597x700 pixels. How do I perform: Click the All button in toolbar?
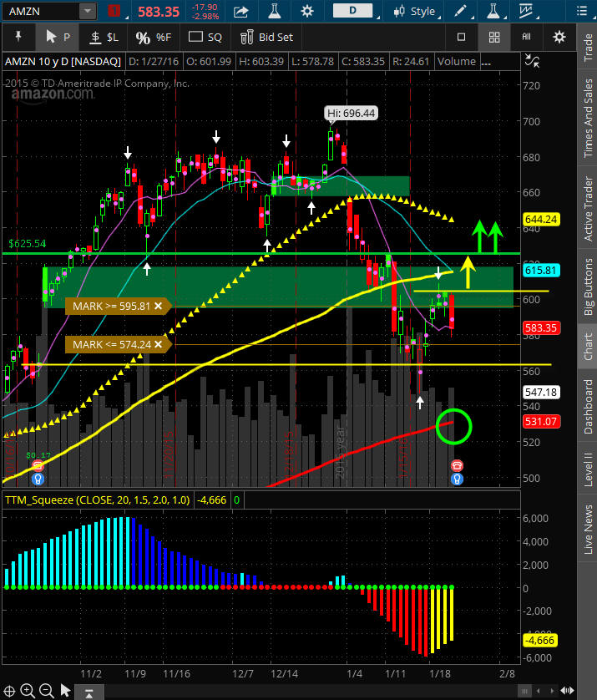(x=527, y=37)
